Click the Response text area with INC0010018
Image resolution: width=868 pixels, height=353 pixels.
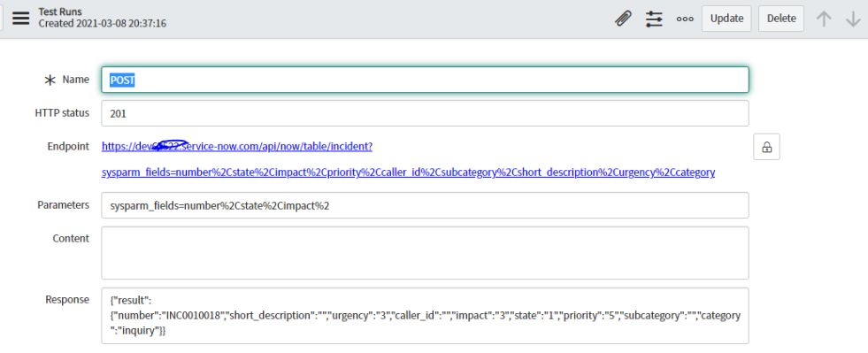tap(425, 316)
